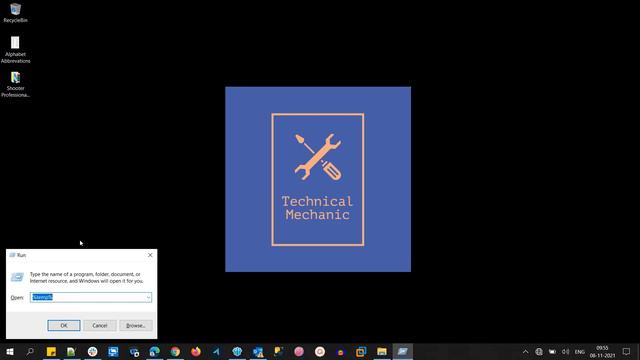Open the pink round app on taskbar
The width and height of the screenshot is (640, 360).
click(299, 351)
